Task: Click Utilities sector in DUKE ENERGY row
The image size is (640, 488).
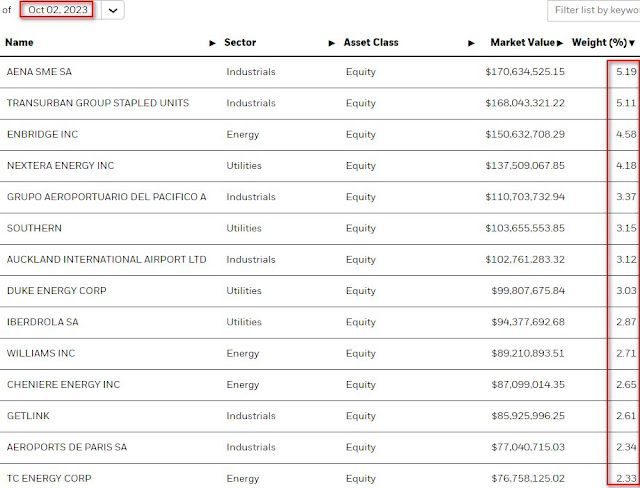Action: point(244,291)
